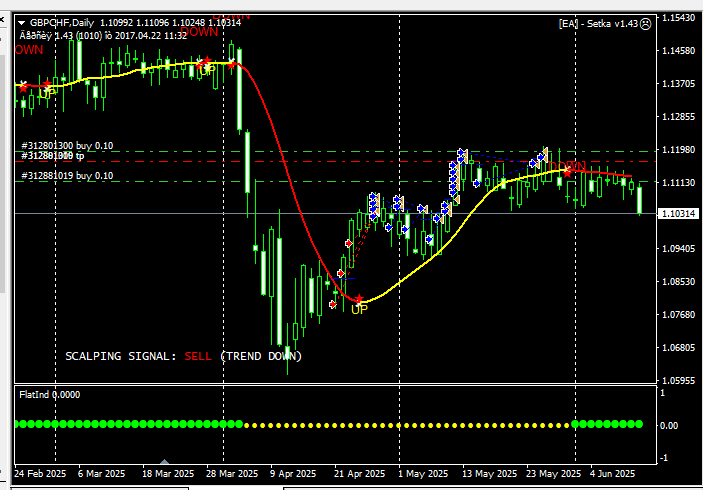Click the 13 May 2025 date label
This screenshot has height=490, width=703.
[x=489, y=474]
